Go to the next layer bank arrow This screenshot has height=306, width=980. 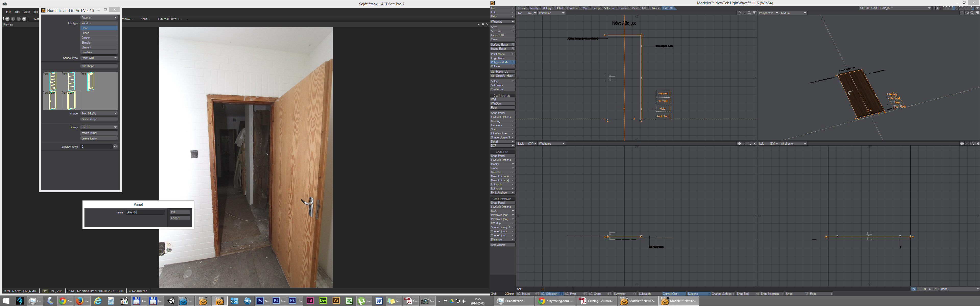tap(937, 8)
